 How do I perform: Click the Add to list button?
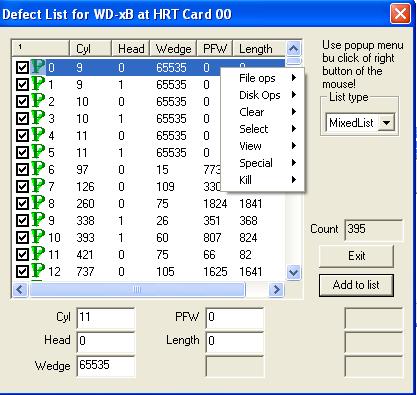356,285
